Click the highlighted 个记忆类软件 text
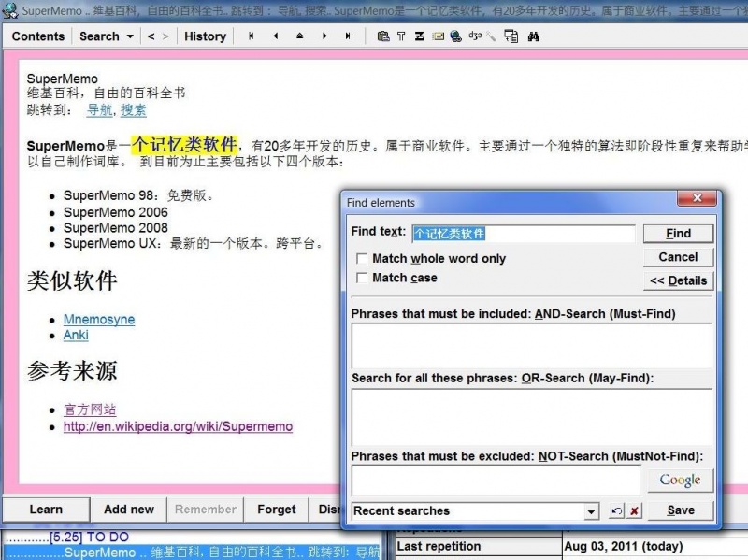748x560 pixels. [x=184, y=145]
